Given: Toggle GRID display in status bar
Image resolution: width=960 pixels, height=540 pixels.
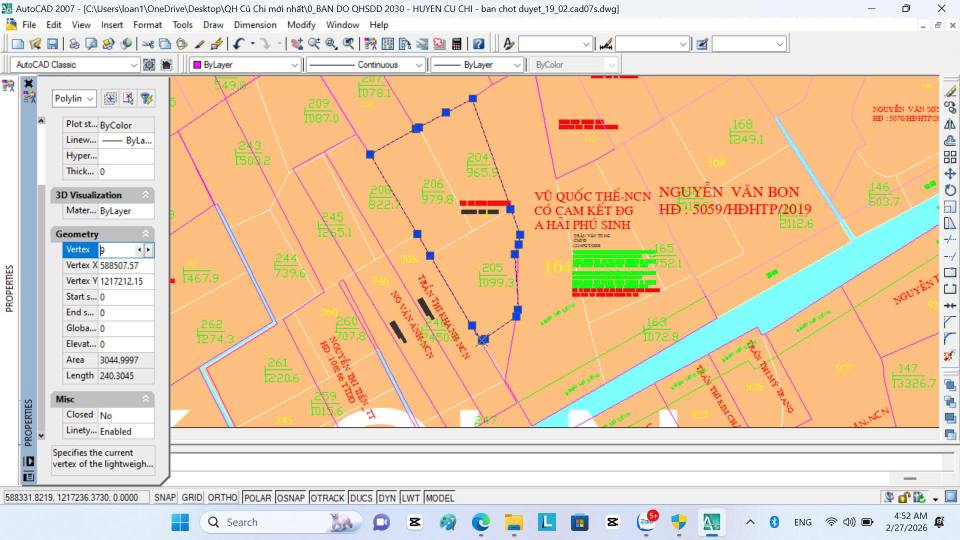Looking at the screenshot, I should (191, 497).
